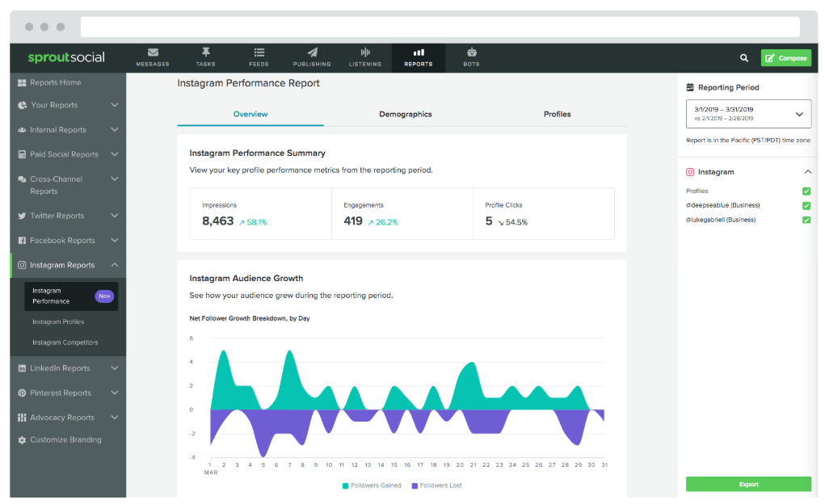Click the Cross-Channel Reports chat icon
Image resolution: width=825 pixels, height=504 pixels.
[22, 179]
